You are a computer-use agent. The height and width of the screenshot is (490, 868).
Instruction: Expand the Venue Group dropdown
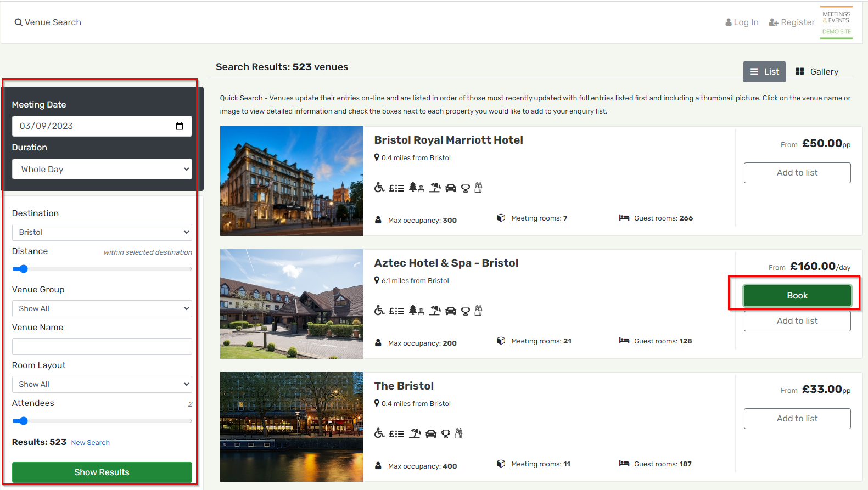(x=102, y=308)
